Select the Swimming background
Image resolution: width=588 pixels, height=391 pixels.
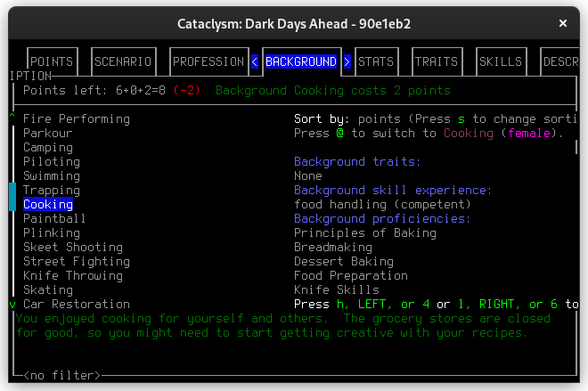[52, 176]
